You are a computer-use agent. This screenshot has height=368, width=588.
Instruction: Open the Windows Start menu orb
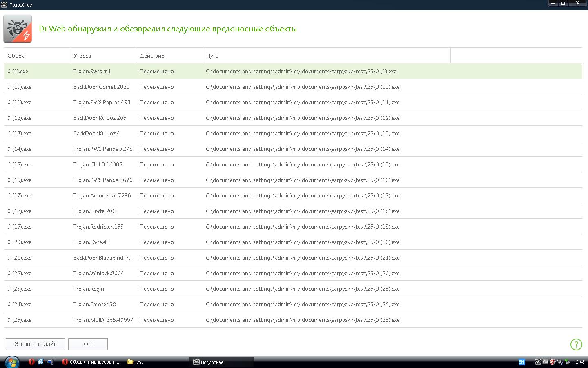click(12, 362)
